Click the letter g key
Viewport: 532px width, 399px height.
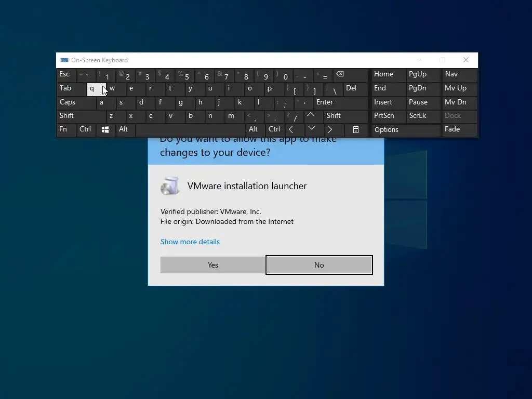click(184, 102)
